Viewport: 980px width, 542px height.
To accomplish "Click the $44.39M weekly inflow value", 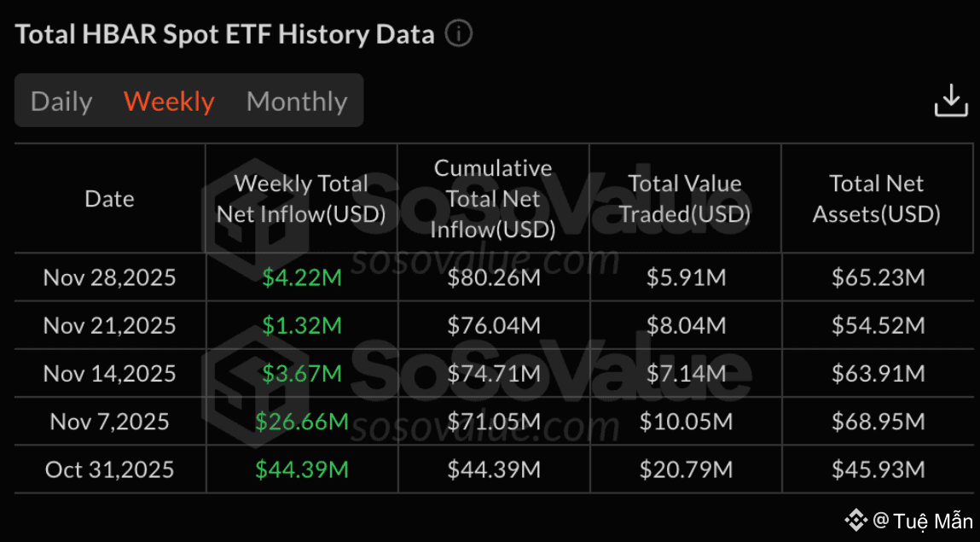I will click(301, 469).
